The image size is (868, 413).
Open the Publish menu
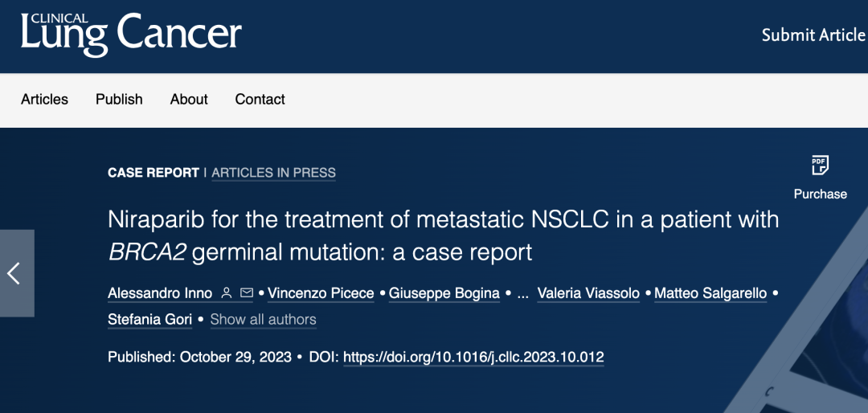[119, 100]
